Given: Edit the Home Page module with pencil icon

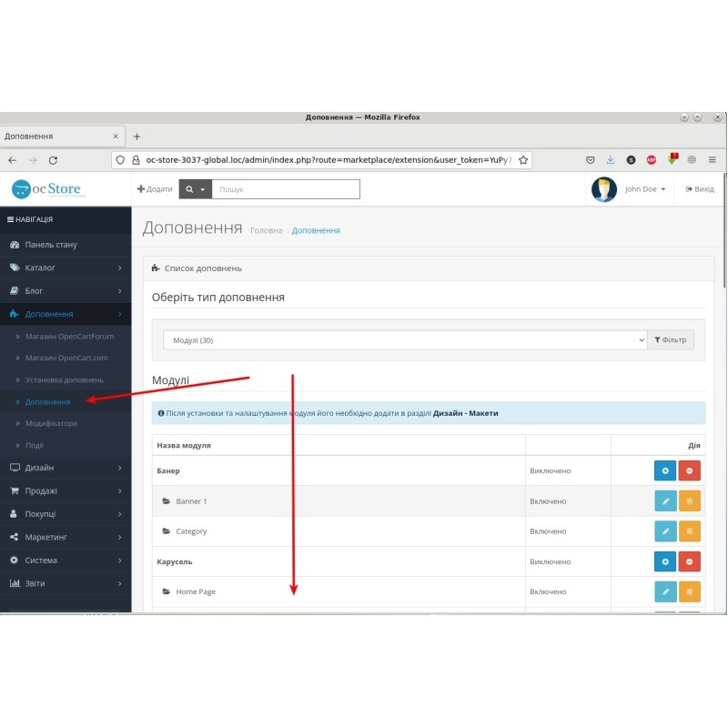Looking at the screenshot, I should pyautogui.click(x=665, y=591).
